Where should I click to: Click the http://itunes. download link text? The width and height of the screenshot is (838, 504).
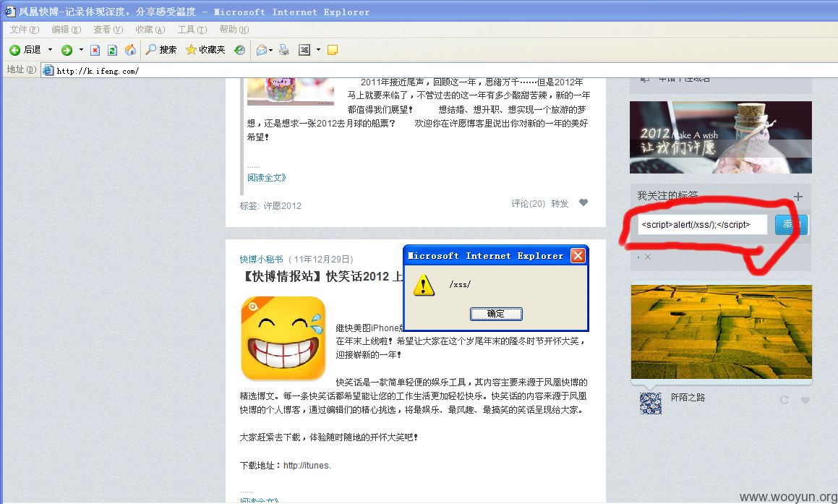pyautogui.click(x=307, y=466)
